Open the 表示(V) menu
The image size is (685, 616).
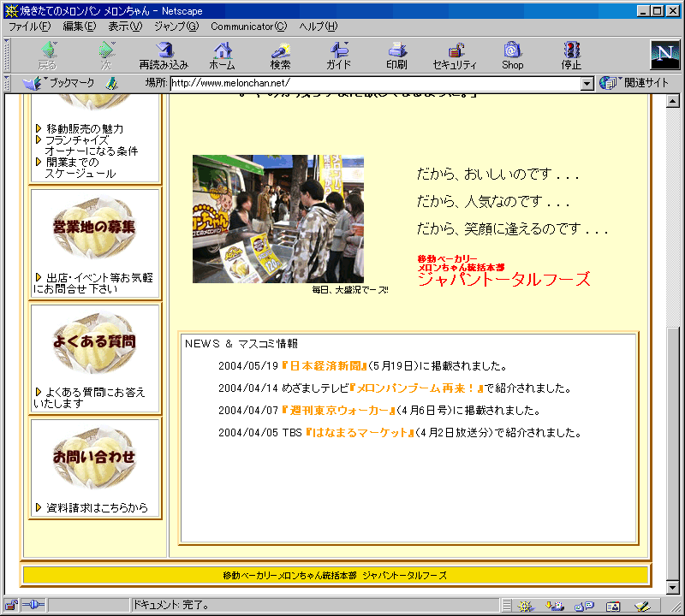[125, 27]
